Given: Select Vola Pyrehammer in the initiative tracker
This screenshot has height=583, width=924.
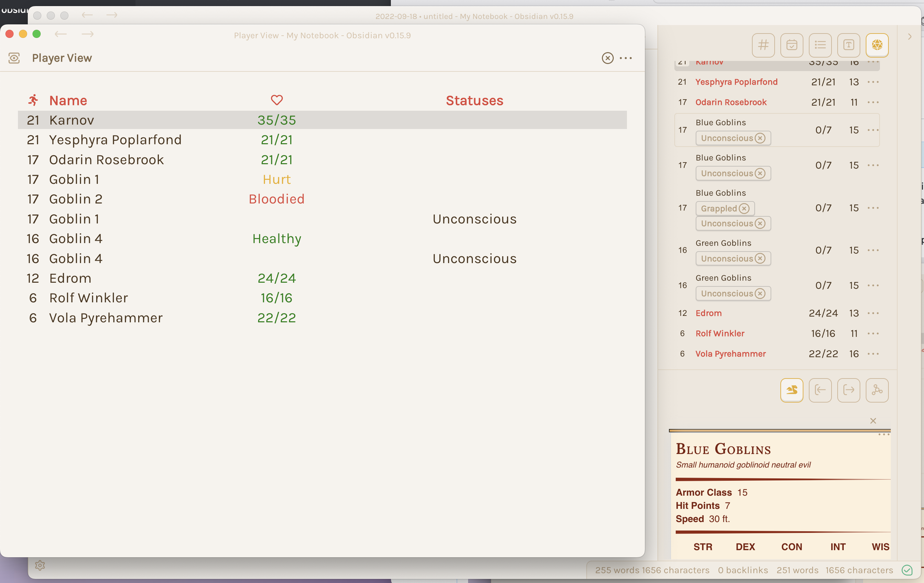Looking at the screenshot, I should [730, 353].
